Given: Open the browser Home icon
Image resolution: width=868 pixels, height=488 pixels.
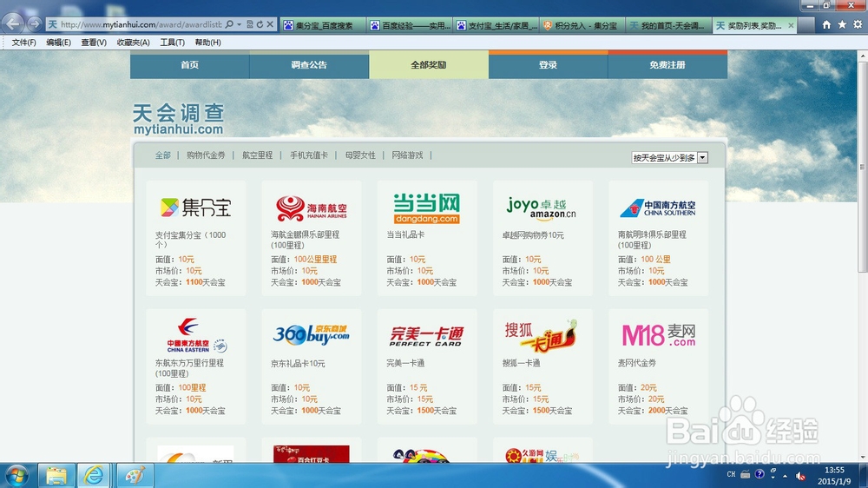Looking at the screenshot, I should [826, 24].
